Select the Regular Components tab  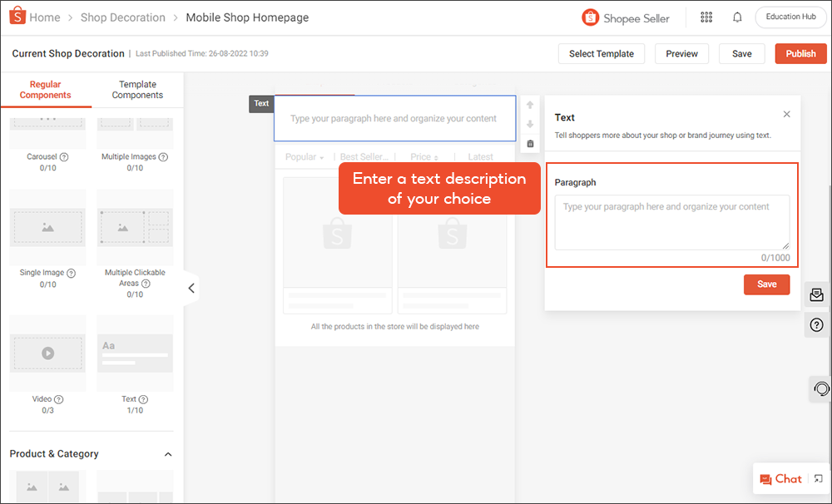tap(46, 90)
